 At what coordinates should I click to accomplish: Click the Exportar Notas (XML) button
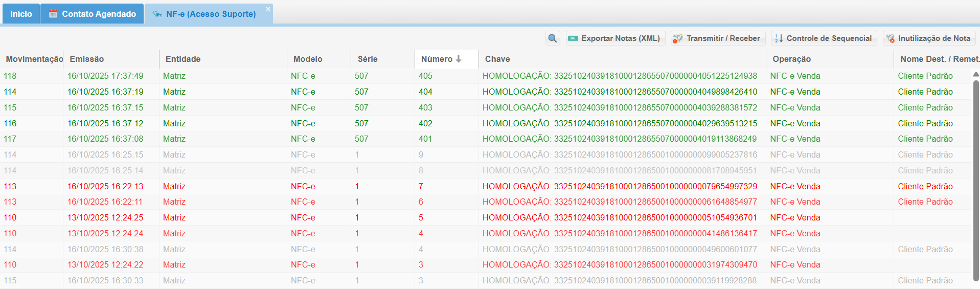pos(615,38)
